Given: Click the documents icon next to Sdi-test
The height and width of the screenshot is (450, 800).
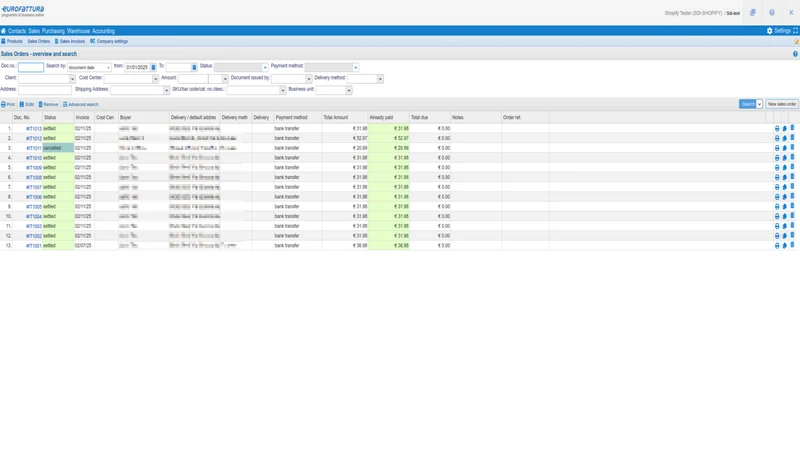Looking at the screenshot, I should 753,13.
